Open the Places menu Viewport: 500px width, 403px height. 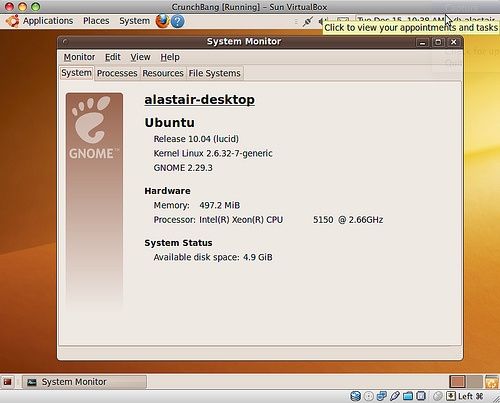pos(96,21)
